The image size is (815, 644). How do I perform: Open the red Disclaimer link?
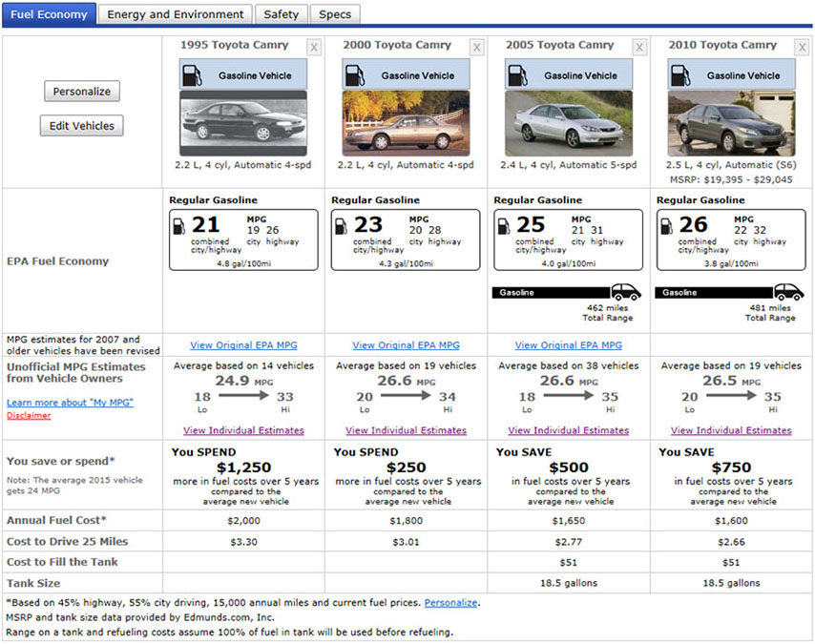pyautogui.click(x=29, y=415)
